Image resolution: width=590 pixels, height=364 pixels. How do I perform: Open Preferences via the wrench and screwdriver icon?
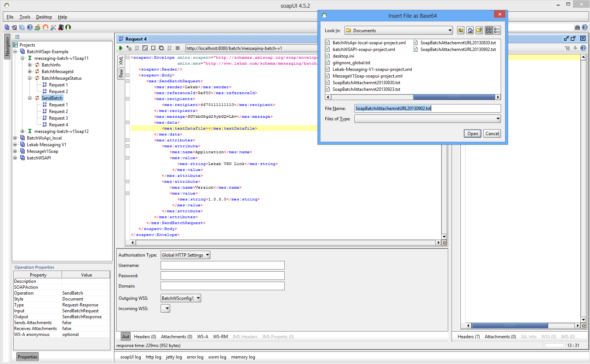tap(53, 27)
